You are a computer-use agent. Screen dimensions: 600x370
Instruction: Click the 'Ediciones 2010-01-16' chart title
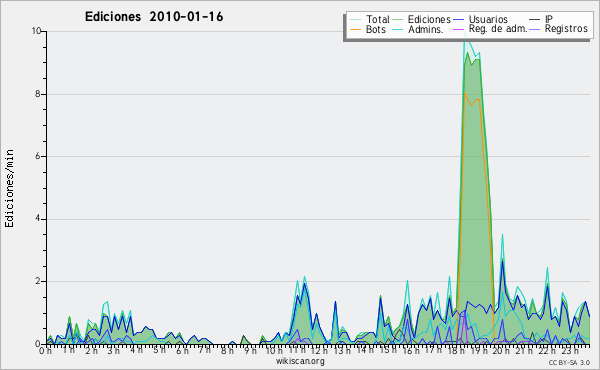coord(154,17)
